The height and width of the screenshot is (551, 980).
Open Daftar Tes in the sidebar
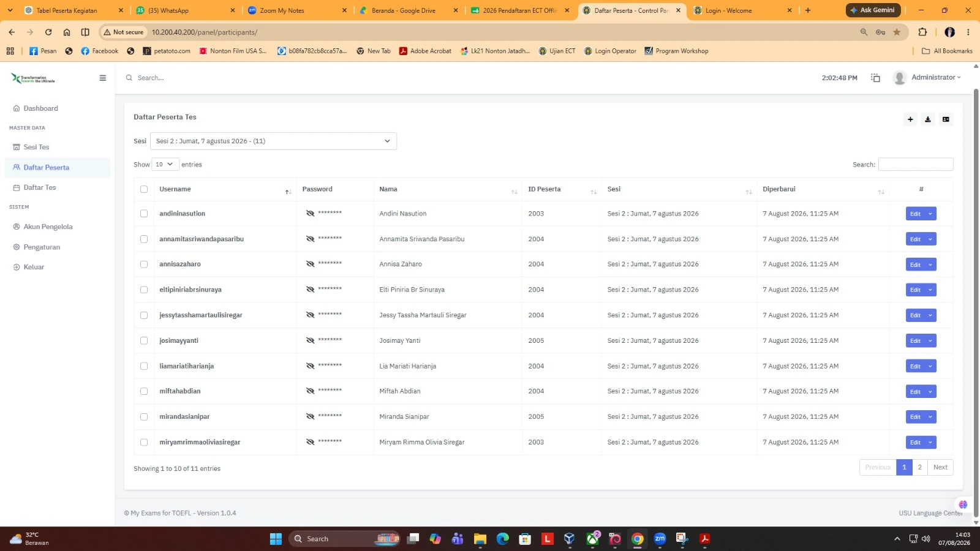[x=39, y=187]
